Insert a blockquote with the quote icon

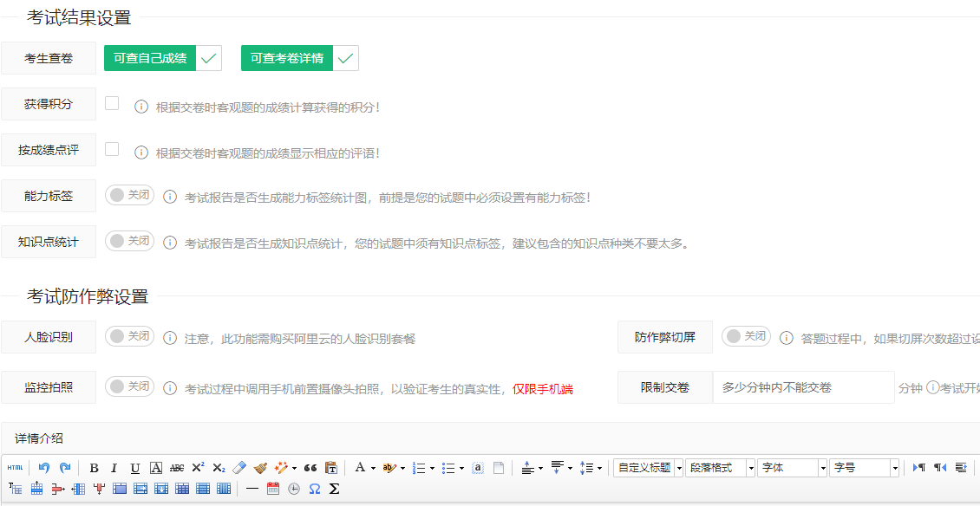[x=310, y=468]
